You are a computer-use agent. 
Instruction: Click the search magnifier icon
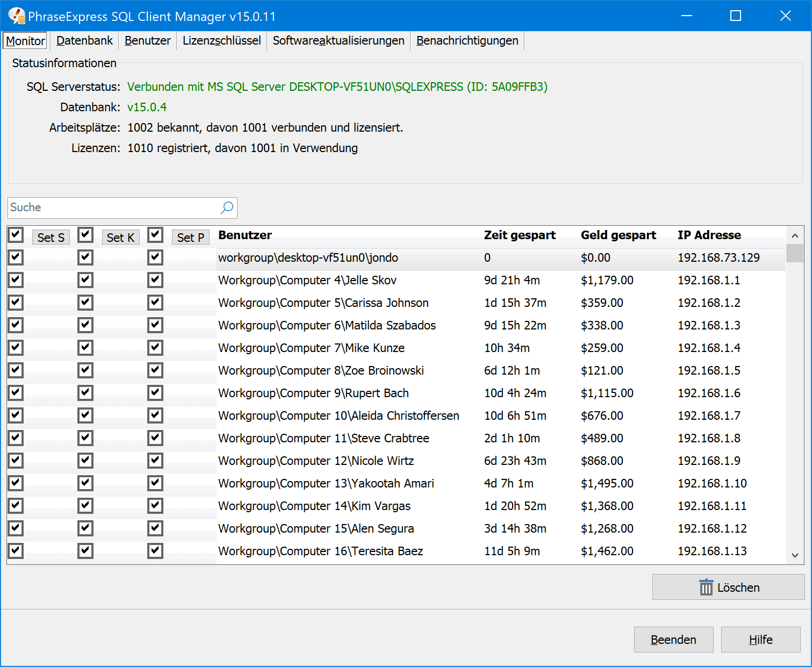point(227,207)
